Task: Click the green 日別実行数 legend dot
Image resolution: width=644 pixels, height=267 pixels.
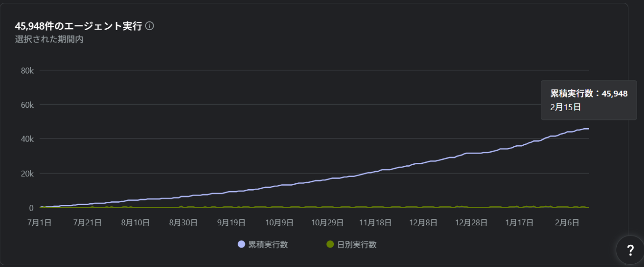Action: tap(330, 244)
